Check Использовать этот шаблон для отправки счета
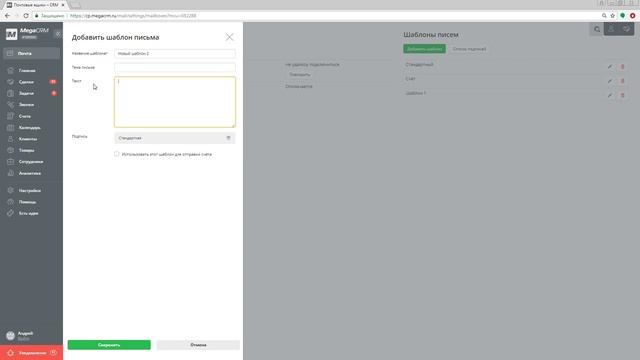 point(117,154)
